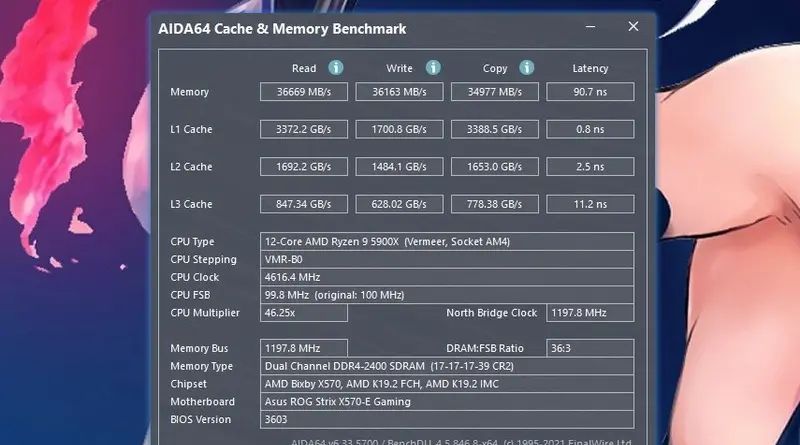Click the CPU FSB field 99.8 MHz
800x445 pixels.
click(x=447, y=295)
